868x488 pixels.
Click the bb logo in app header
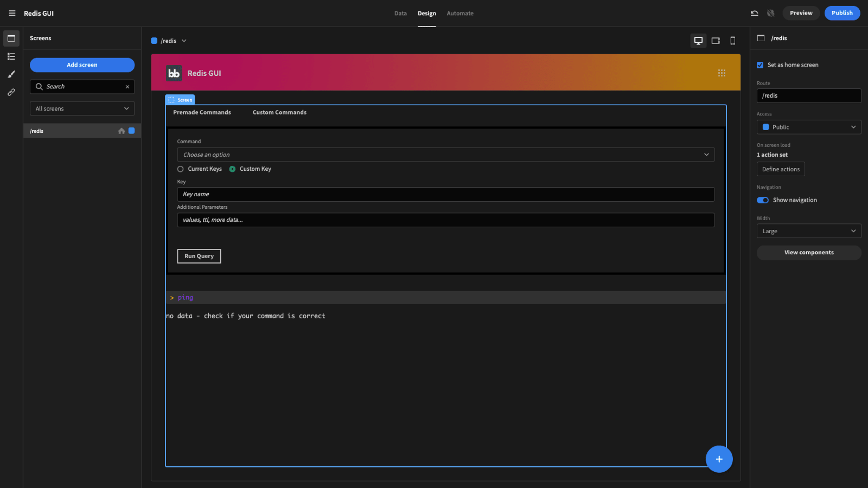click(174, 73)
